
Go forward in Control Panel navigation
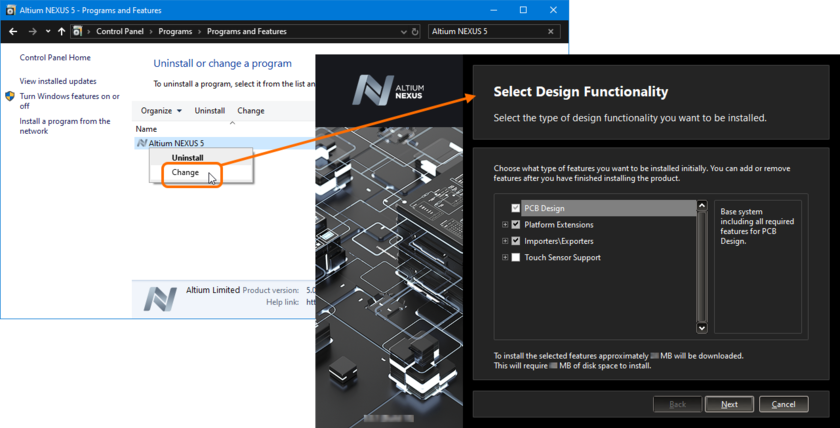33,32
